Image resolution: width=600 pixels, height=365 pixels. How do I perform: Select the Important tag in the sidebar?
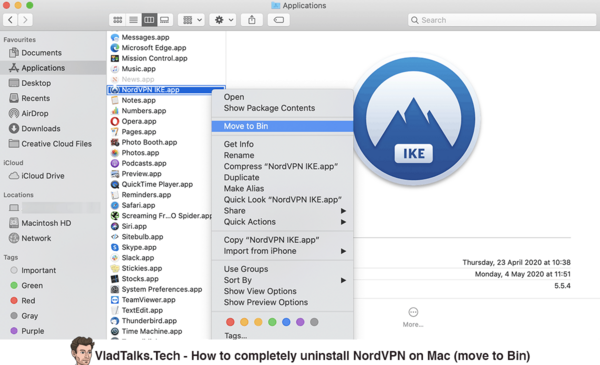(33, 270)
